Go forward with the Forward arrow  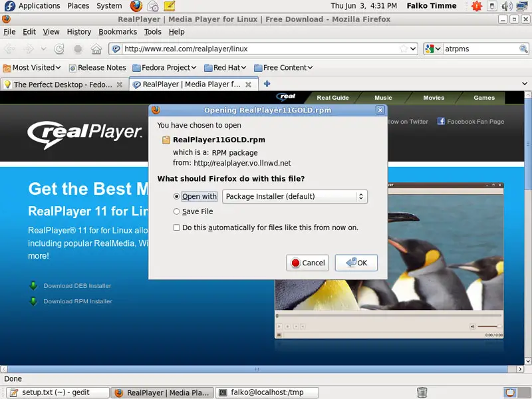tap(28, 49)
